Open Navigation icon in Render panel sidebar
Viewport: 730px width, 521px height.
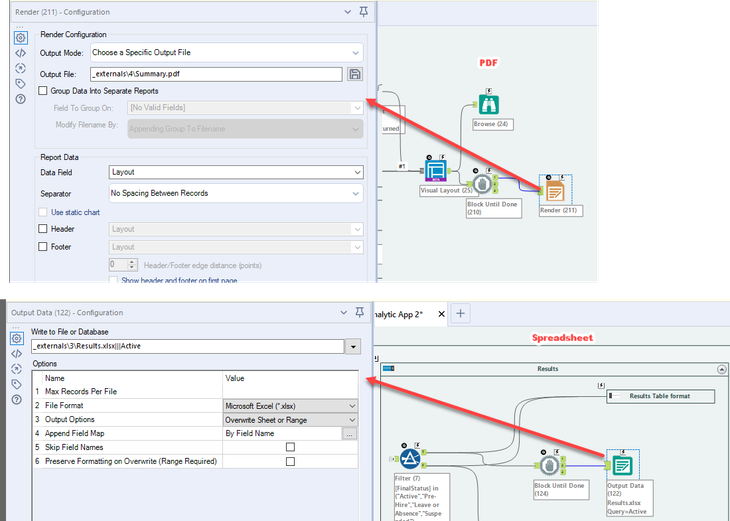pyautogui.click(x=20, y=68)
